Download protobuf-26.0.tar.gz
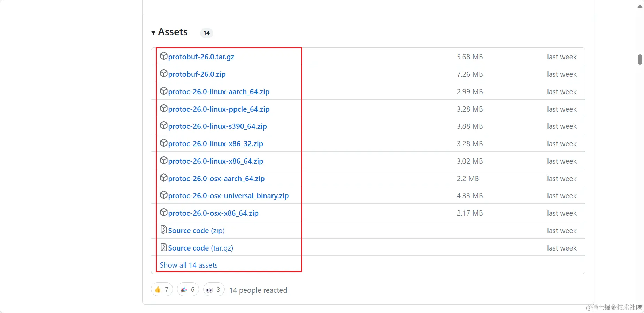Screen dimensions: 644x313 click(x=201, y=57)
